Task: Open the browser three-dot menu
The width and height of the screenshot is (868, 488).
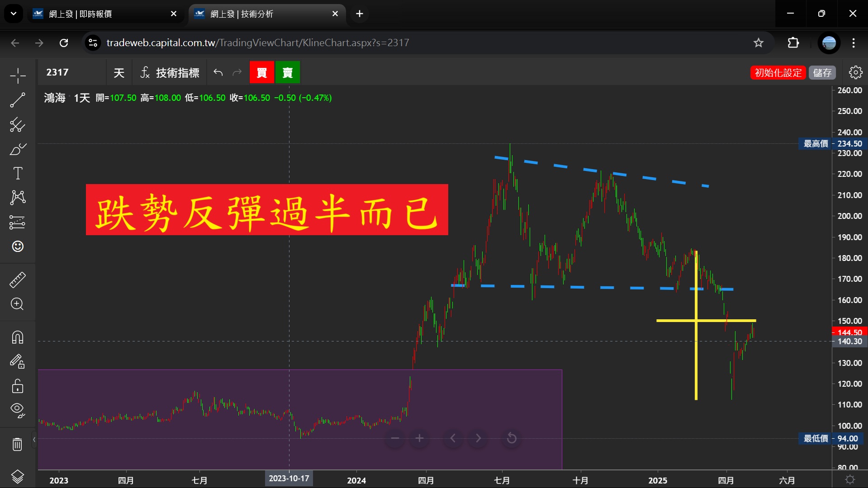Action: click(x=854, y=43)
